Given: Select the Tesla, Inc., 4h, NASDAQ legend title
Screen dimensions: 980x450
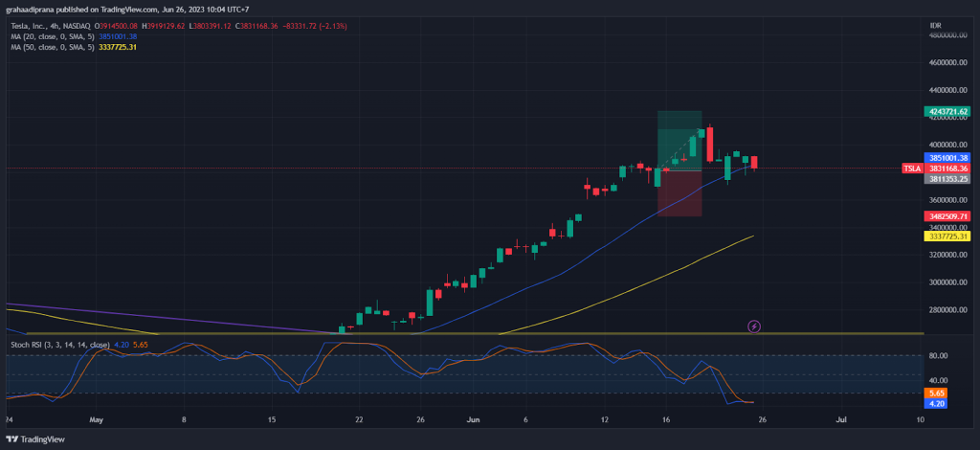Looking at the screenshot, I should 51,26.
